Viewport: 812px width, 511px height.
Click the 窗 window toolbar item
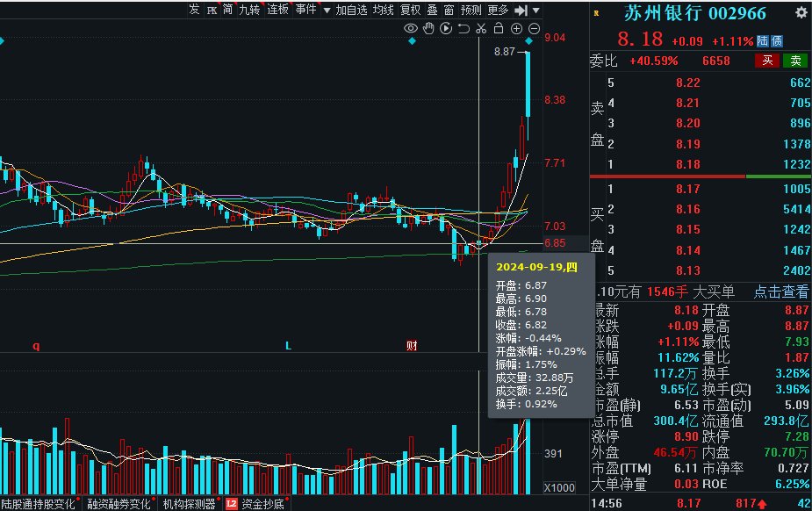[x=449, y=10]
